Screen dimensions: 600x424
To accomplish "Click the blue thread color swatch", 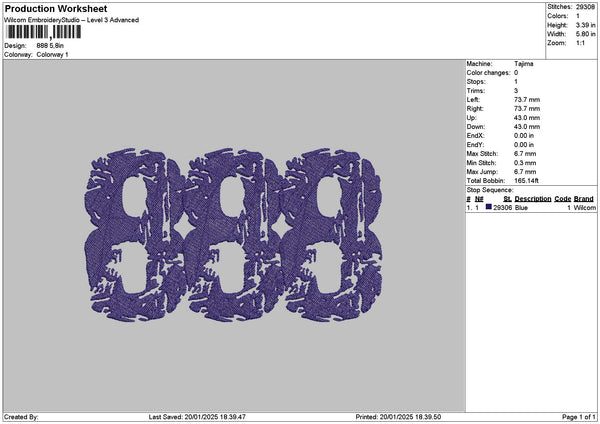I will click(489, 208).
